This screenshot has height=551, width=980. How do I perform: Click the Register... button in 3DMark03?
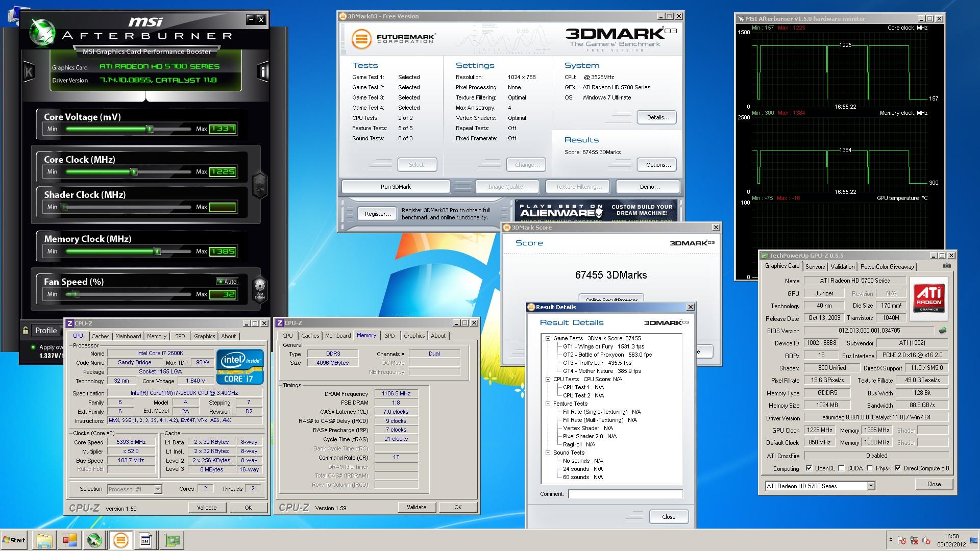pos(378,214)
